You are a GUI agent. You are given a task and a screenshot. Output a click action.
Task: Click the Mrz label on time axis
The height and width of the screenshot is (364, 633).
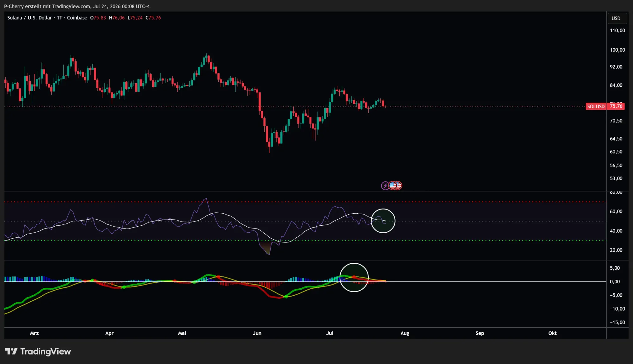(34, 333)
